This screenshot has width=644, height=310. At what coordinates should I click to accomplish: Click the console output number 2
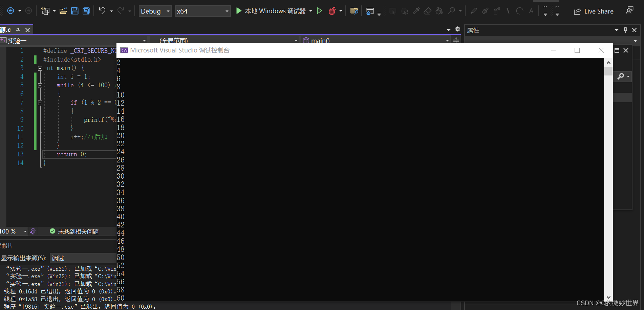[119, 63]
